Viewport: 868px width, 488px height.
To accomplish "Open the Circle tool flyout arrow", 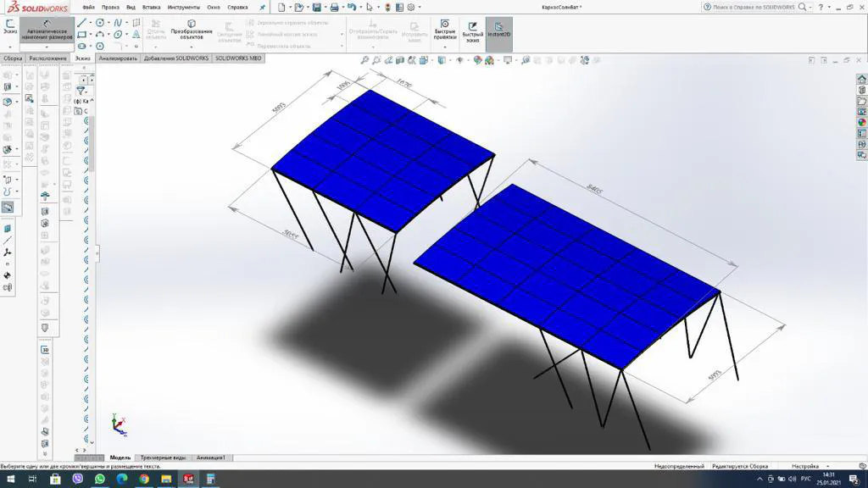I will click(108, 23).
